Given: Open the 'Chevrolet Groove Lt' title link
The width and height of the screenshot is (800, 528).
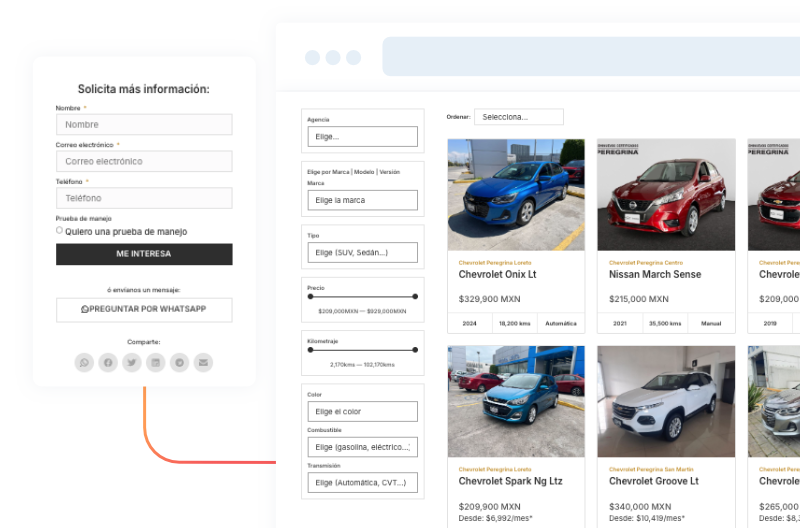Looking at the screenshot, I should (654, 481).
